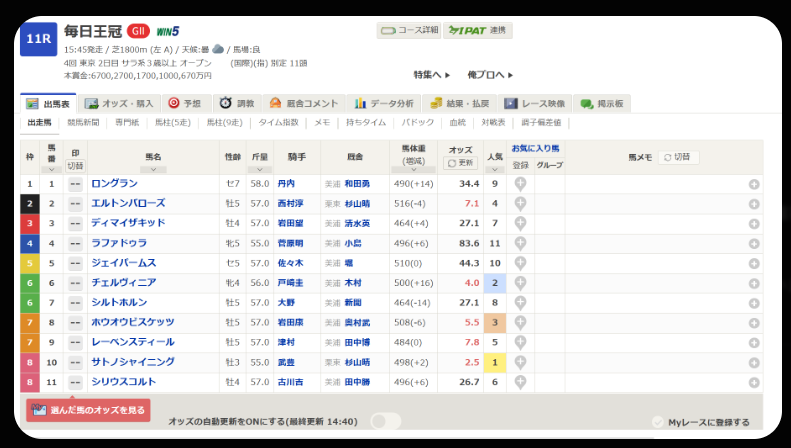Click the favorite pin icon for チェルヴィニア
The height and width of the screenshot is (448, 791).
click(521, 283)
